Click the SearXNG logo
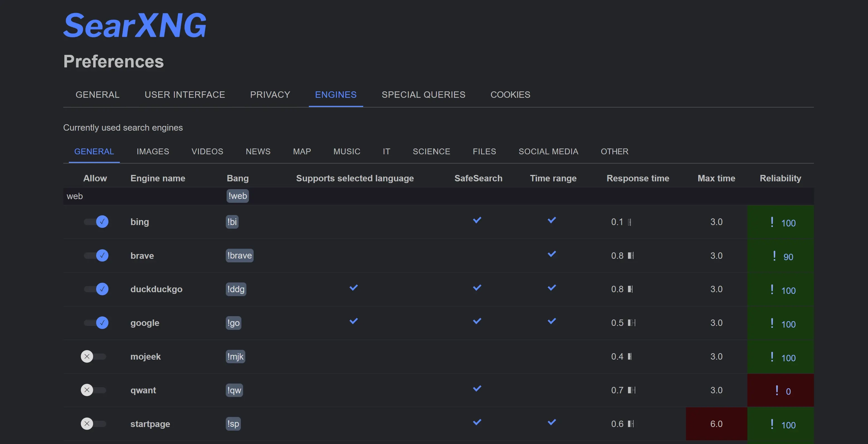 pyautogui.click(x=135, y=25)
